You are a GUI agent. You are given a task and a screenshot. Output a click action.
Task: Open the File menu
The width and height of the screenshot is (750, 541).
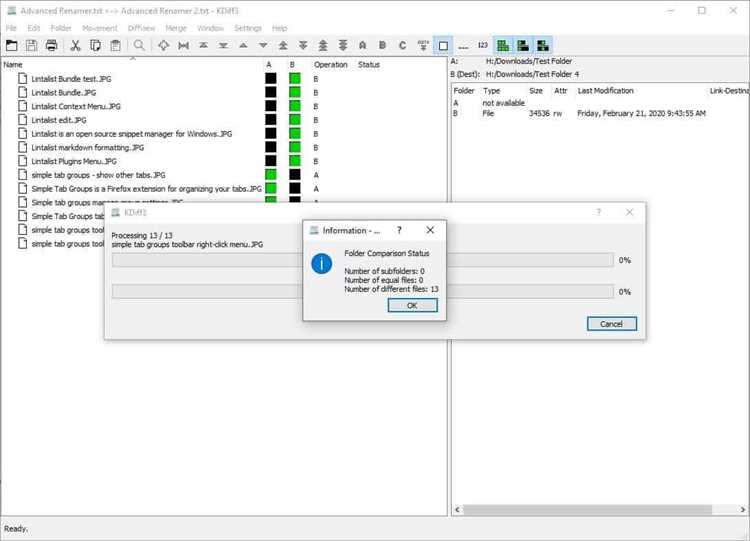[11, 28]
